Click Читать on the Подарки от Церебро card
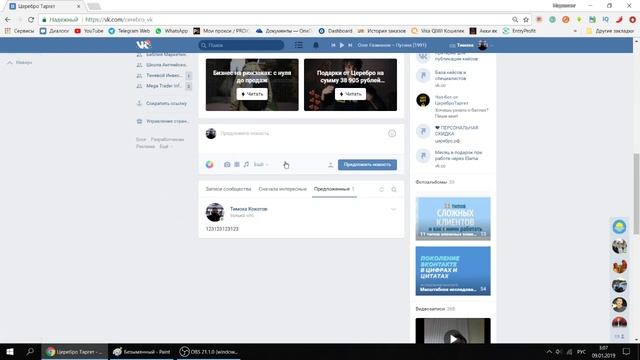Viewport: 640px width, 360px height. (350, 94)
